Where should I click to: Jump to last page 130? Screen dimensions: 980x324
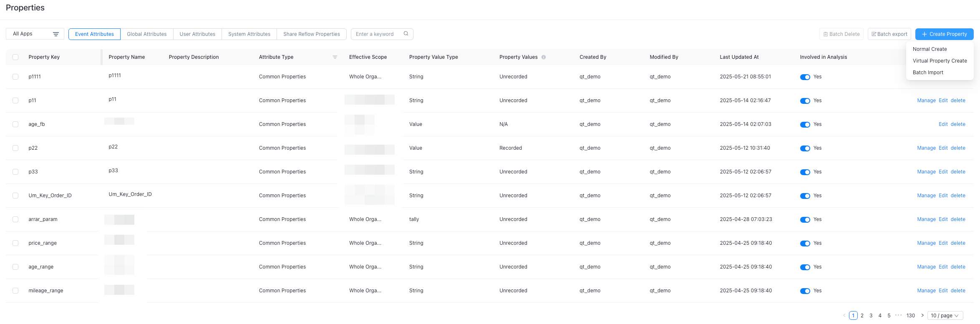(910, 316)
